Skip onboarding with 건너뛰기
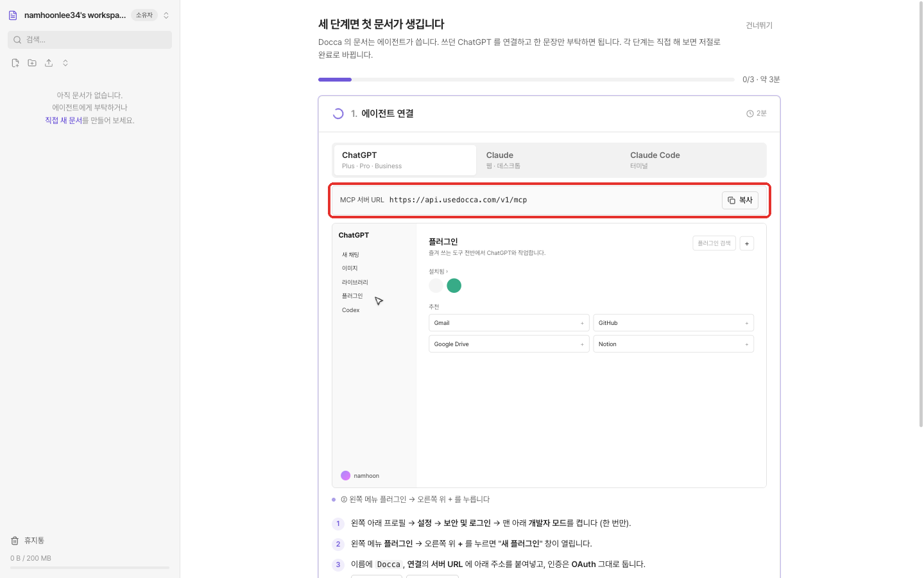The width and height of the screenshot is (924, 578). 759,26
